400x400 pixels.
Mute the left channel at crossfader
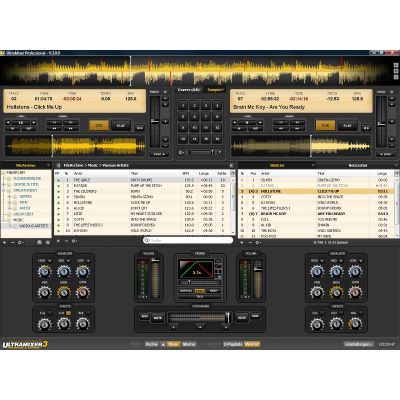coord(158,318)
